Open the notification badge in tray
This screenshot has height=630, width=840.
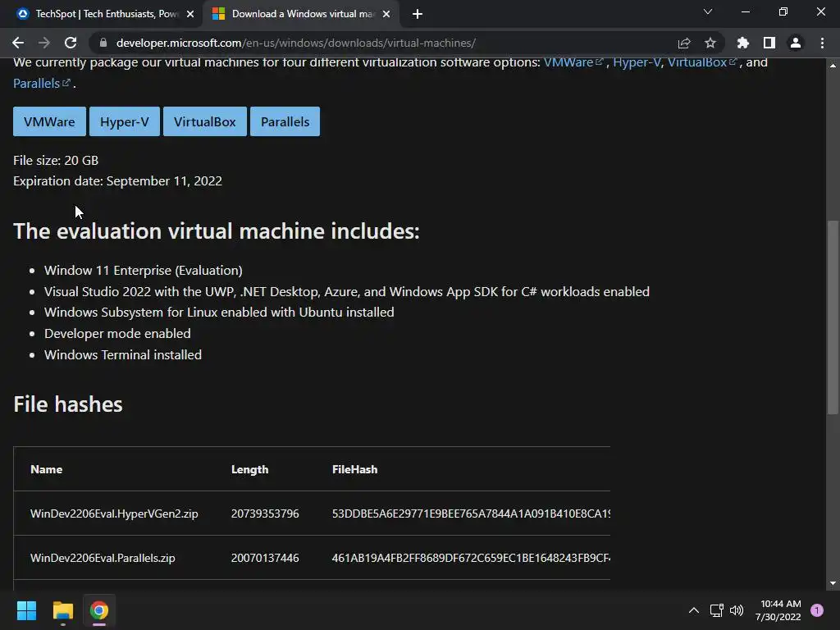click(x=817, y=610)
